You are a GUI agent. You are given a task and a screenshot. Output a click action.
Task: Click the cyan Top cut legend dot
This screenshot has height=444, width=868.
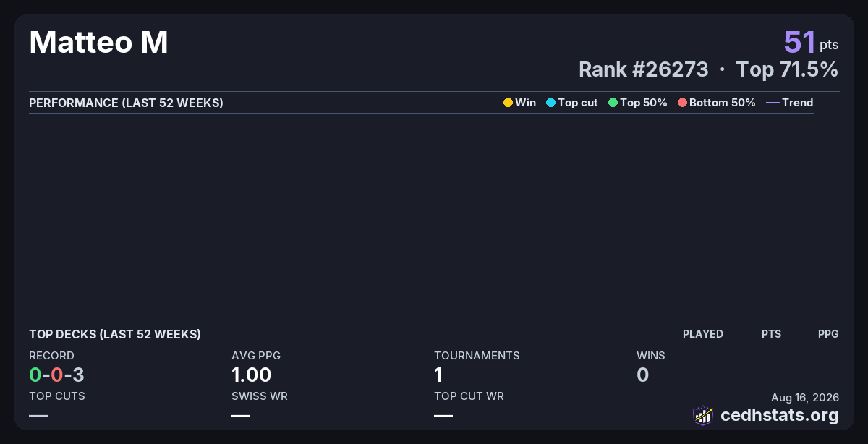[550, 103]
